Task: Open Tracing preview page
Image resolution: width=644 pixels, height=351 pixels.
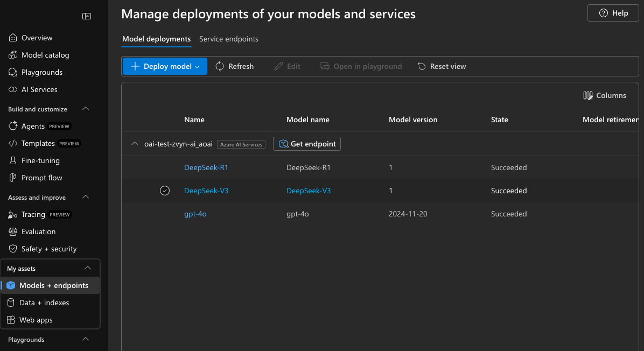Action: pyautogui.click(x=40, y=214)
